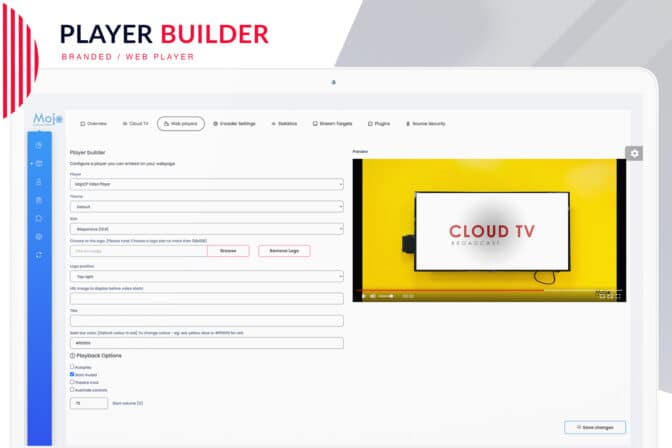672x448 pixels.
Task: Click the Start volume number field
Action: click(89, 403)
